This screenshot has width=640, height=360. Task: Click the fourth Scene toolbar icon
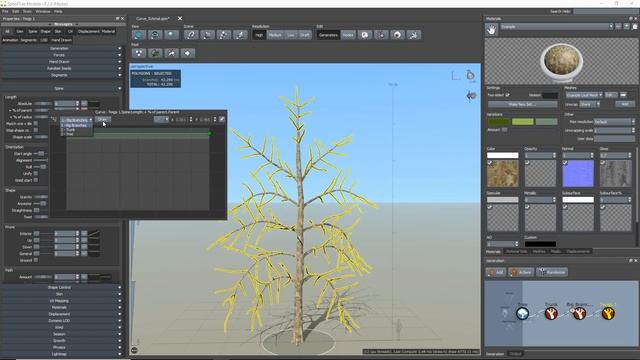(x=240, y=35)
